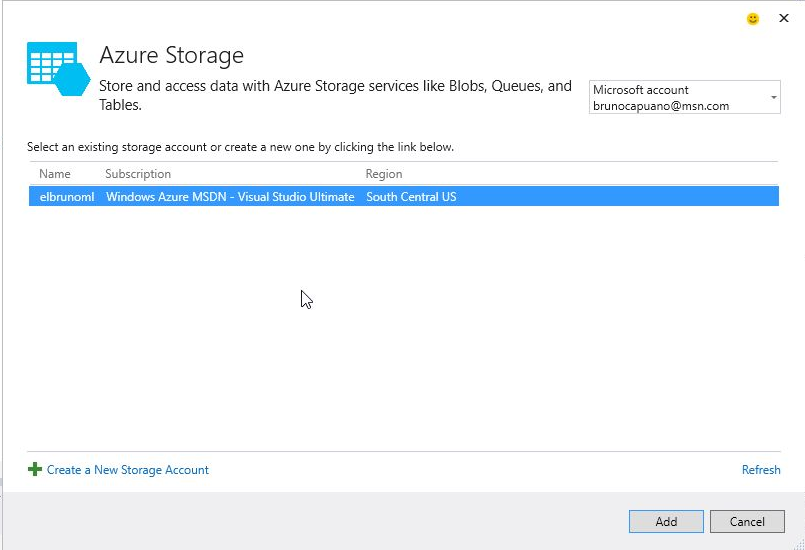Screen dimensions: 805x550
Task: Refresh the storage account list
Action: 761,470
